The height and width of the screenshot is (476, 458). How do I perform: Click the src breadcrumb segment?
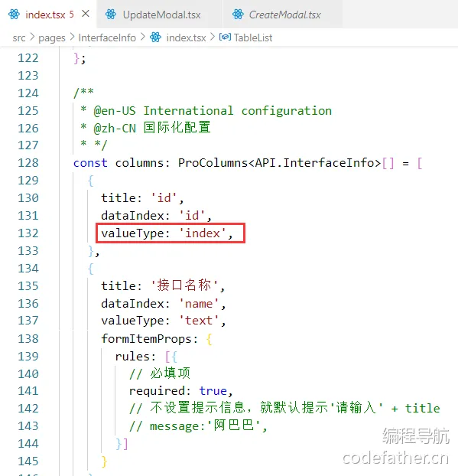click(x=19, y=38)
